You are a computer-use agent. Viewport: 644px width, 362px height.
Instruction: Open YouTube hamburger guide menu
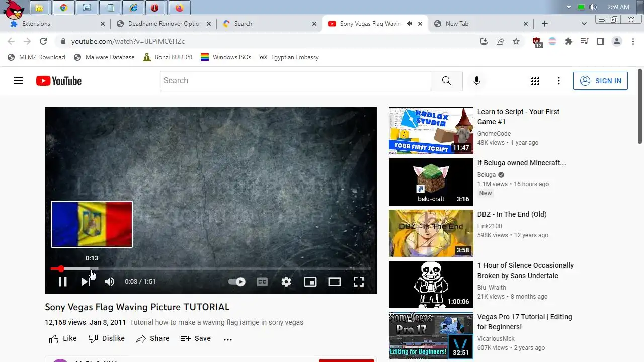(x=18, y=81)
